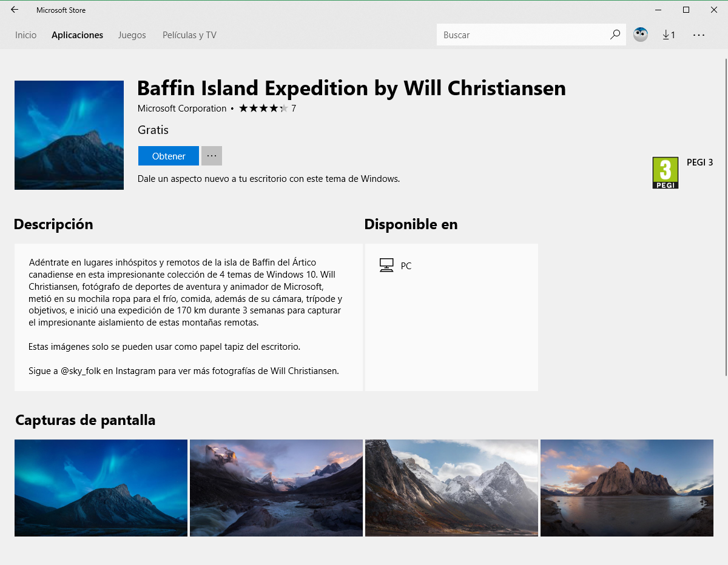Viewport: 728px width, 565px height.
Task: Click the 'Estas imágenes solo se pueden usar' line
Action: pos(164,347)
